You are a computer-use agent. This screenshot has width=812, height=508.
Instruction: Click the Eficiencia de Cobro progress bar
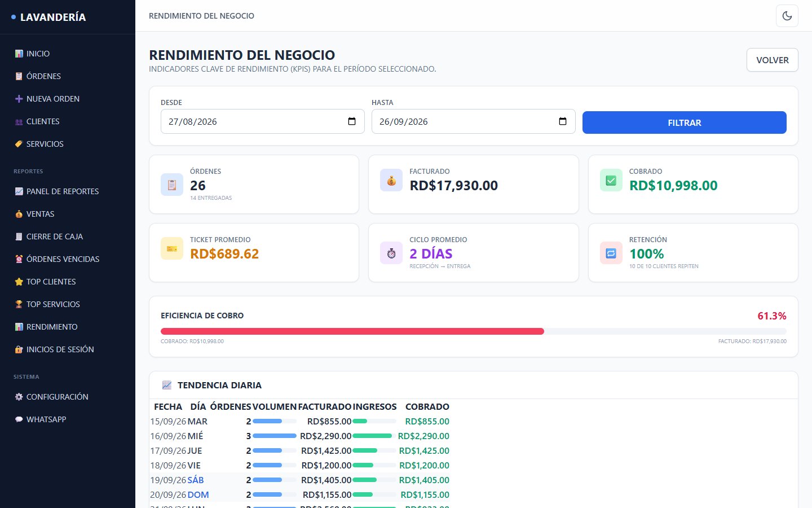tap(474, 331)
